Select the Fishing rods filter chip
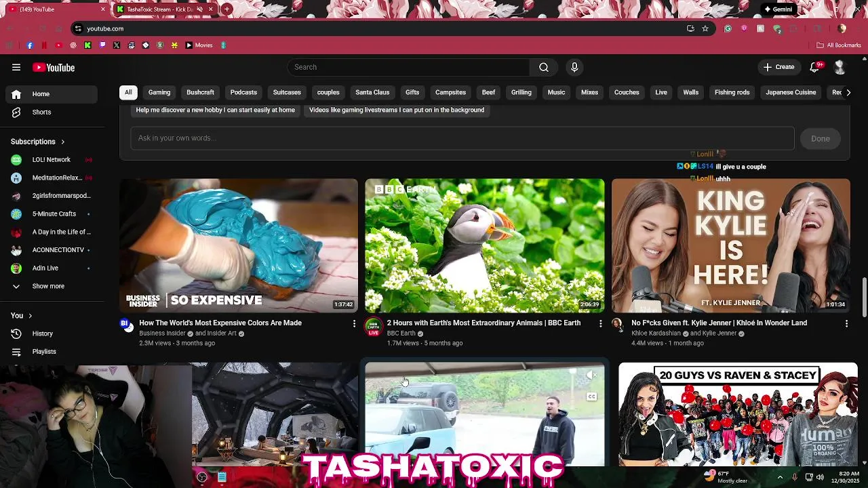The height and width of the screenshot is (488, 868). pyautogui.click(x=732, y=92)
